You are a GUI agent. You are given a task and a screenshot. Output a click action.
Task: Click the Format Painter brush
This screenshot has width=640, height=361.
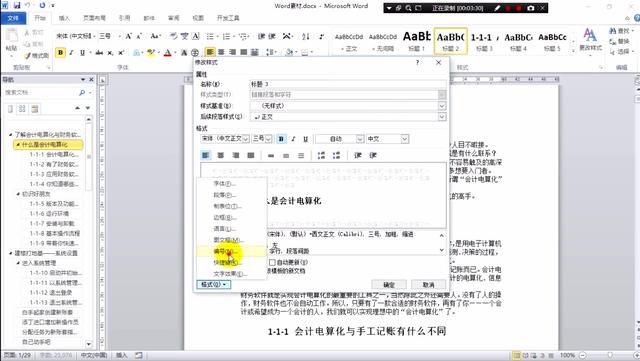pyautogui.click(x=36, y=56)
